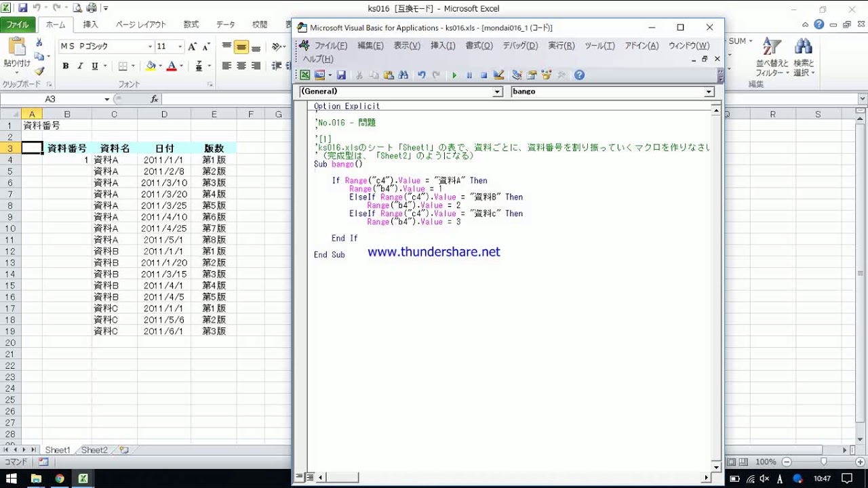868x488 pixels.
Task: Toggle Bold formatting in Excel ribbon
Action: click(66, 66)
